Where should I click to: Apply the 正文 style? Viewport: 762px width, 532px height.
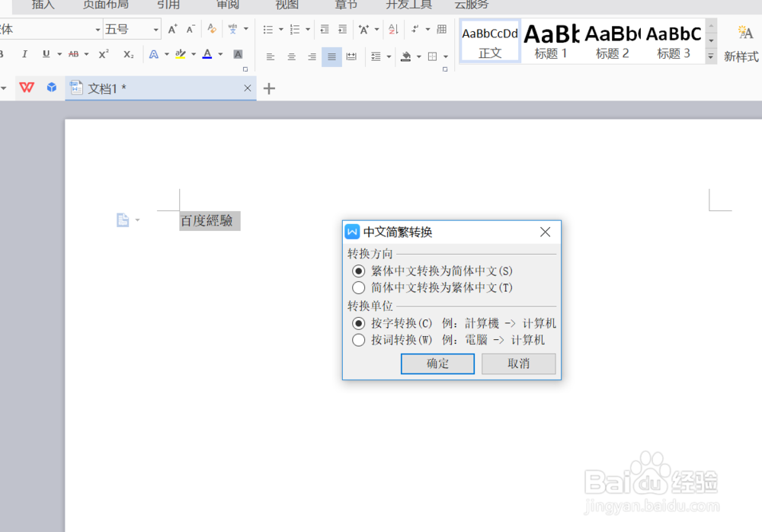point(490,41)
